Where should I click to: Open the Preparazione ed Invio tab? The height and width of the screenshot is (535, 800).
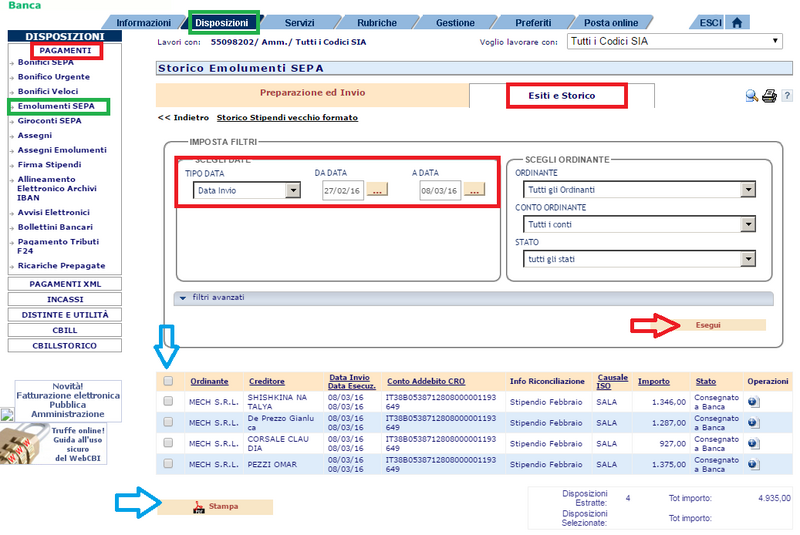[x=312, y=93]
